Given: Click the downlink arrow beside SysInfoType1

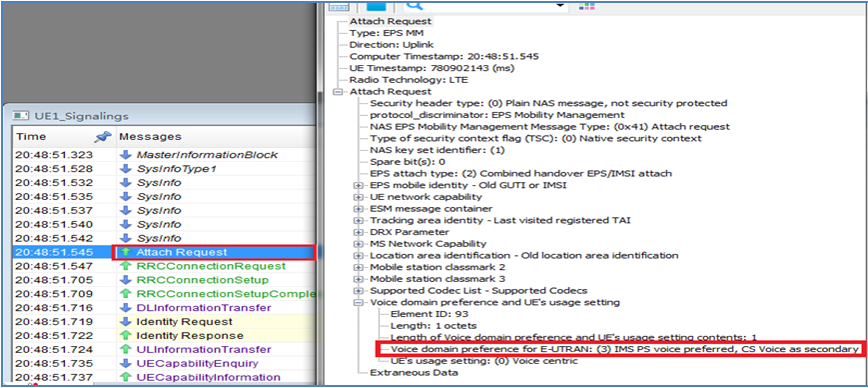Looking at the screenshot, I should point(126,169).
